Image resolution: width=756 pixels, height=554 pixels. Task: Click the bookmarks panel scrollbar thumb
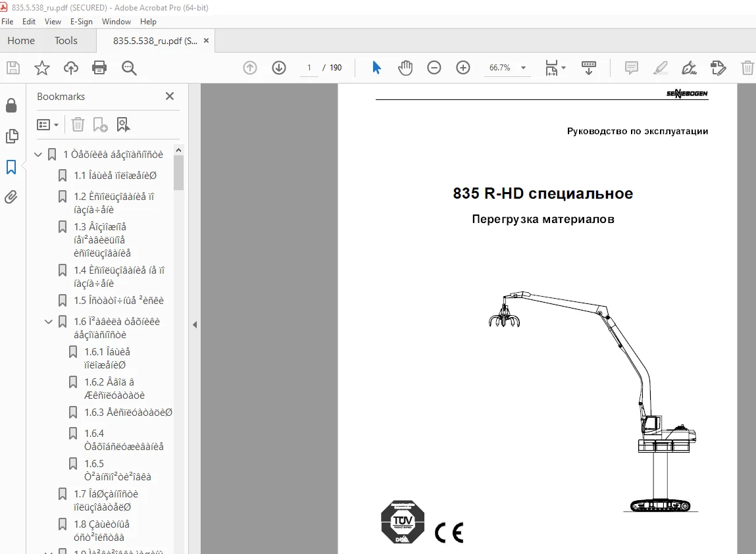coord(178,173)
